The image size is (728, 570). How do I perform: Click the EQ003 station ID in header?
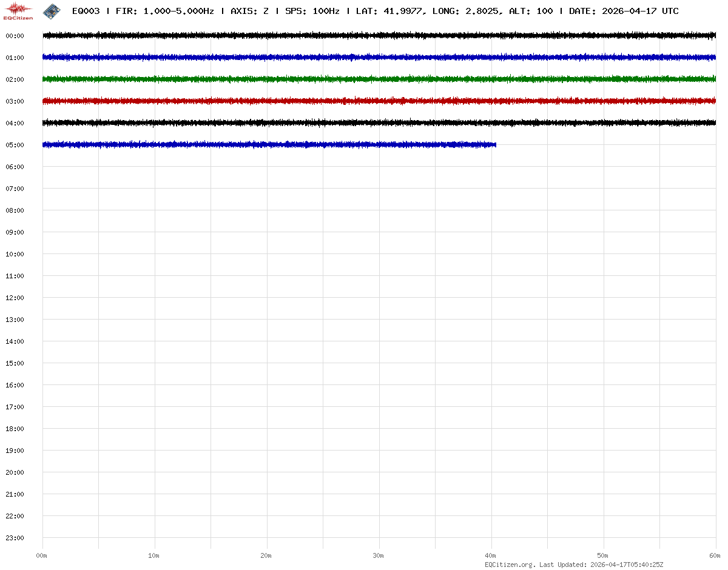[86, 11]
